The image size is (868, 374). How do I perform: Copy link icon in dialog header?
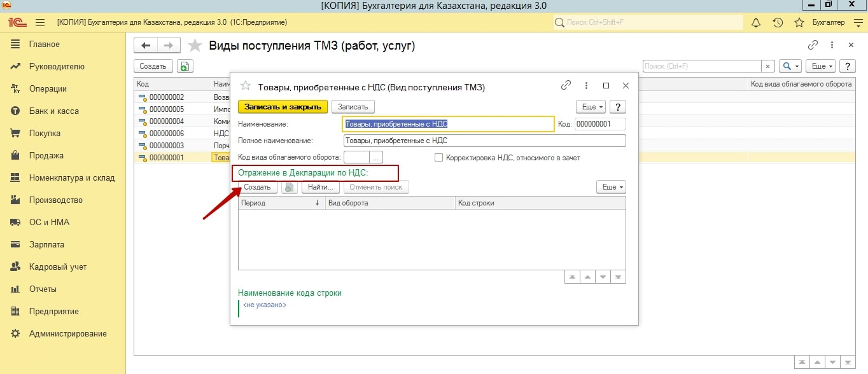tap(566, 85)
